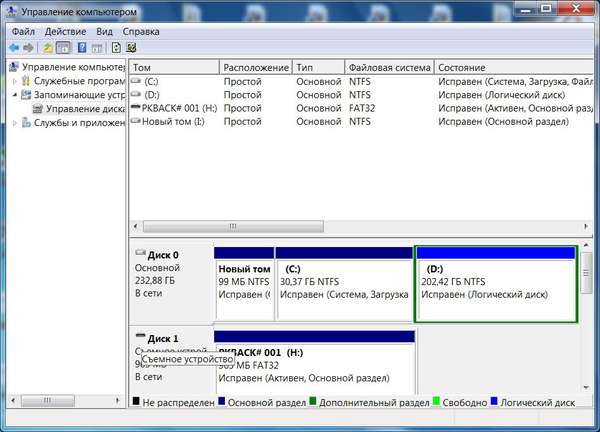
Task: Click the black Не распределен legend swatch
Action: pos(136,401)
